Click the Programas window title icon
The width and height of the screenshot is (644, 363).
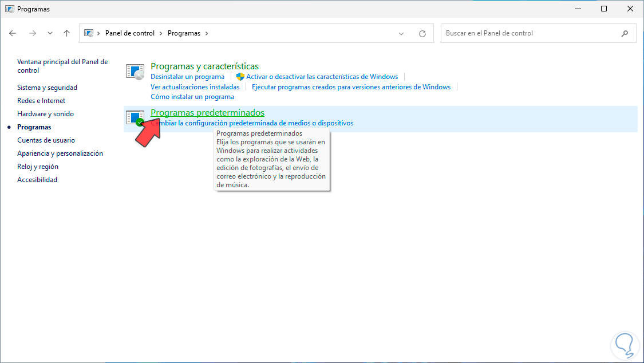click(10, 9)
